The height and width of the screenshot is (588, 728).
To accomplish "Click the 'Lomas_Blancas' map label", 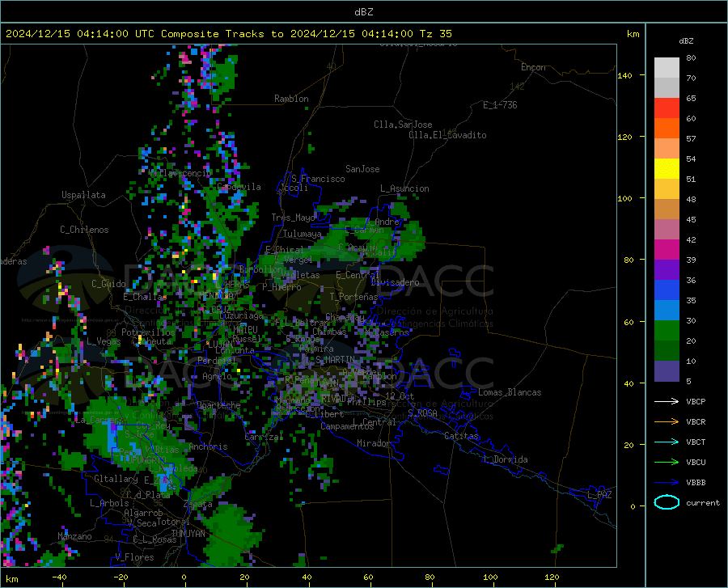I will 510,392.
